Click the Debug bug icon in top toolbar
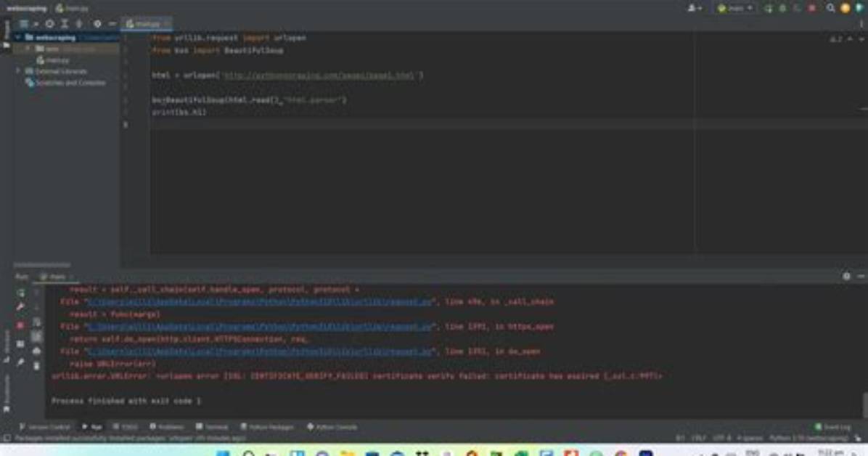The width and height of the screenshot is (868, 456). tap(783, 8)
